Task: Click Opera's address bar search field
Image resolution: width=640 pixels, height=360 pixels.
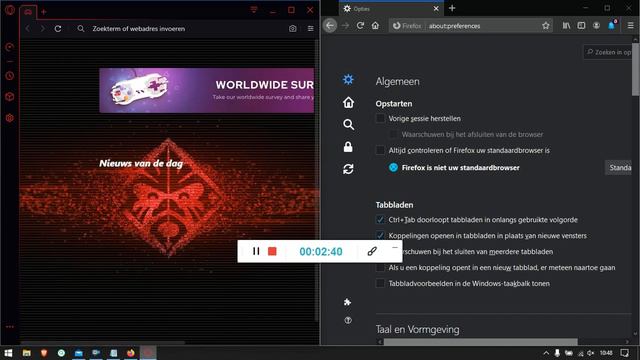Action: pyautogui.click(x=182, y=29)
